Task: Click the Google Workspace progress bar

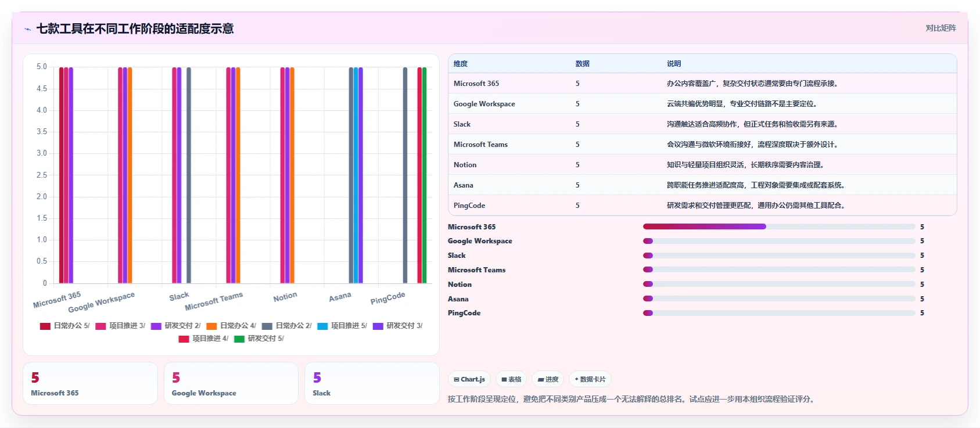Action: (x=779, y=241)
